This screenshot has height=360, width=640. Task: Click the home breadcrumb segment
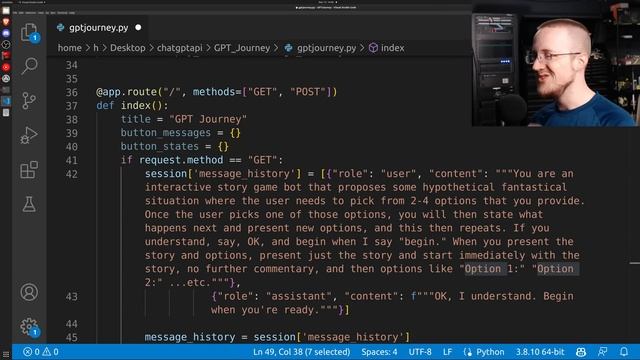(69, 48)
